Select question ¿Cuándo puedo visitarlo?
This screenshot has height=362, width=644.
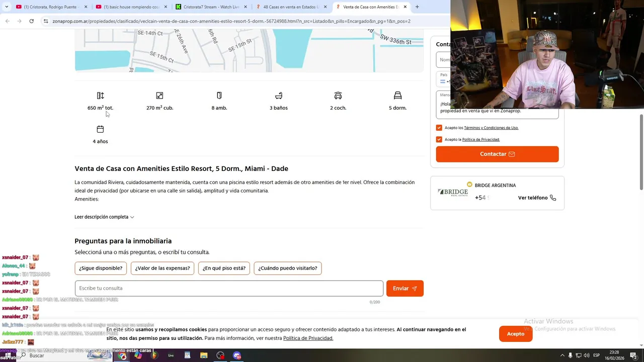288,268
